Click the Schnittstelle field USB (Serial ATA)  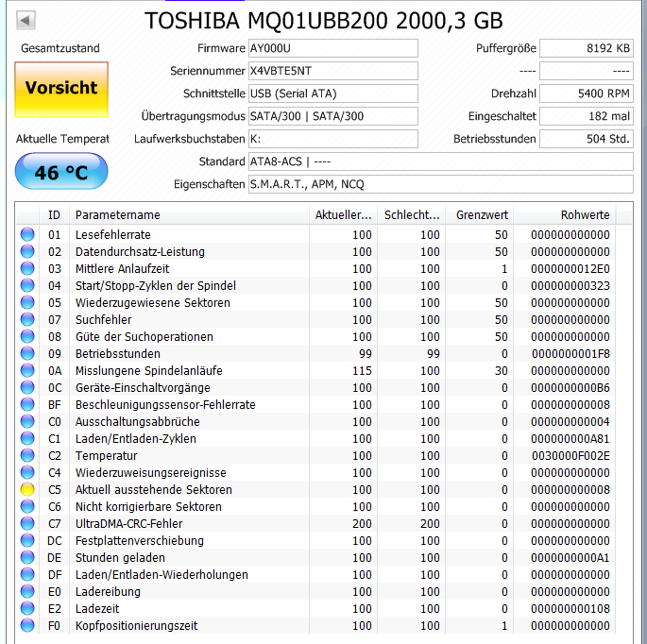tap(333, 93)
